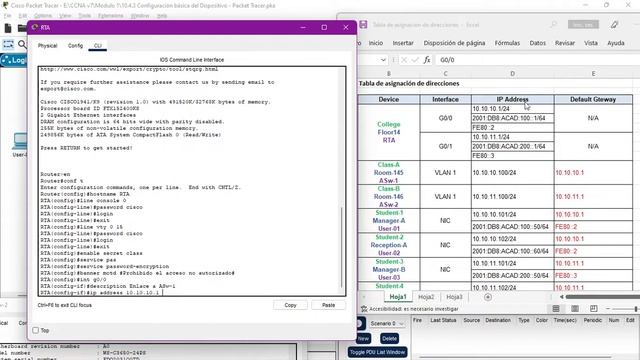Open the Tools menu in Packet Tracer
640x360 pixels.
(x=84, y=16)
